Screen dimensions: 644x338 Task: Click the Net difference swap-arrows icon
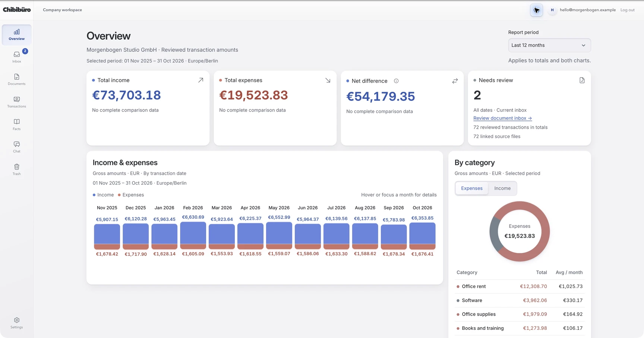[x=455, y=81]
